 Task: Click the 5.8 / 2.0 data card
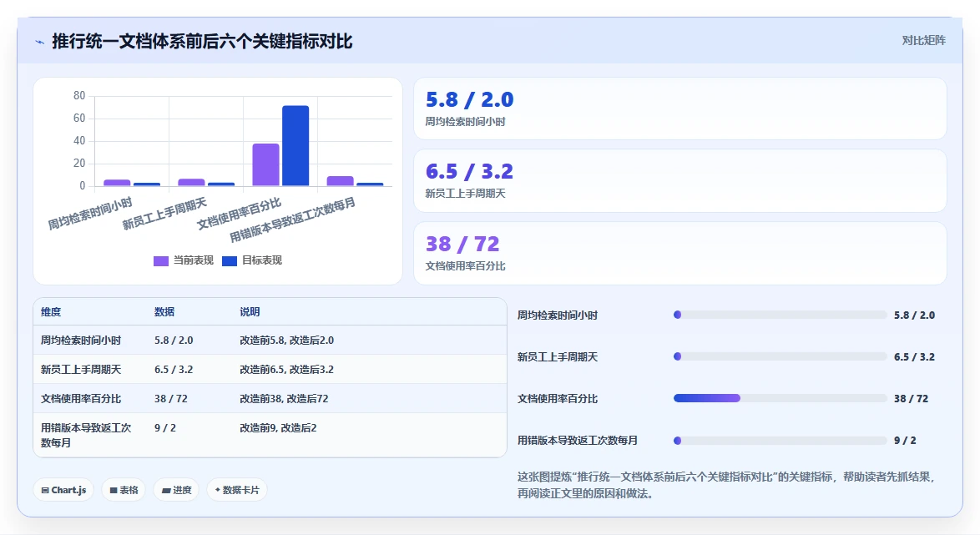coord(680,109)
